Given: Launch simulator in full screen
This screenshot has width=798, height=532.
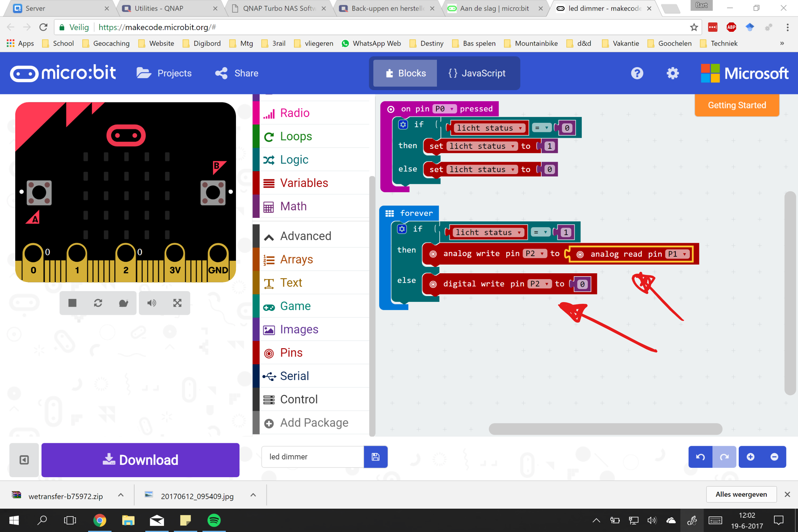Looking at the screenshot, I should [x=177, y=303].
